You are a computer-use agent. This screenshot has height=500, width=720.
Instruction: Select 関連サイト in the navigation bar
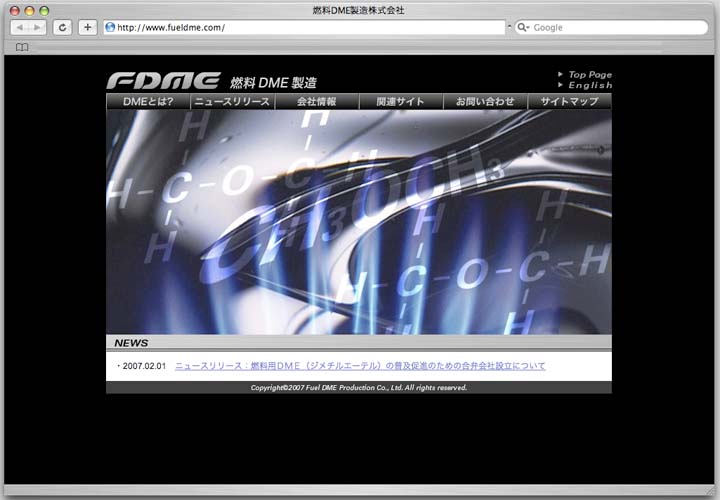(400, 102)
